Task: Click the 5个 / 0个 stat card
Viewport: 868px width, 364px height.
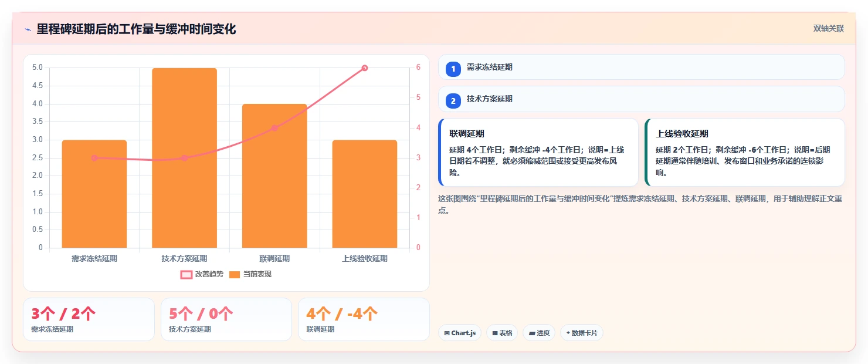Action: click(x=226, y=319)
